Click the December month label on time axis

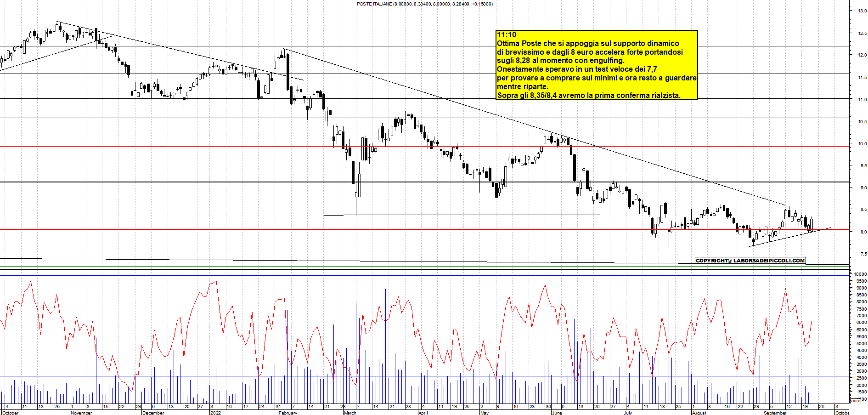[x=153, y=412]
